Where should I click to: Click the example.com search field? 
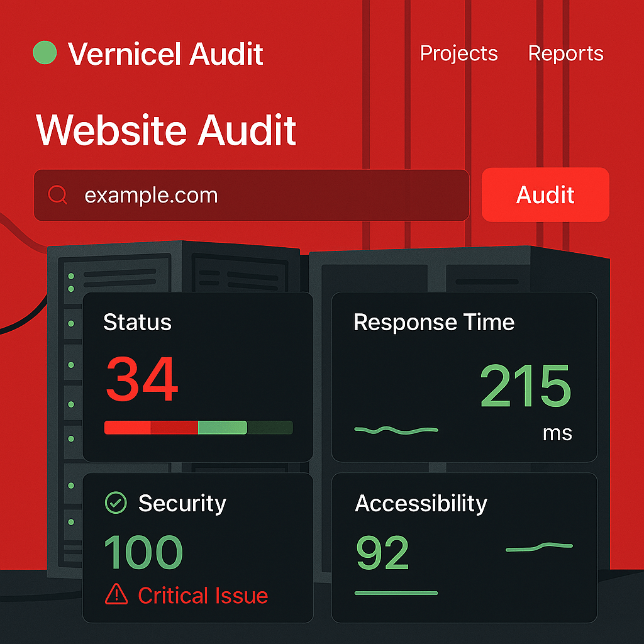pyautogui.click(x=252, y=195)
